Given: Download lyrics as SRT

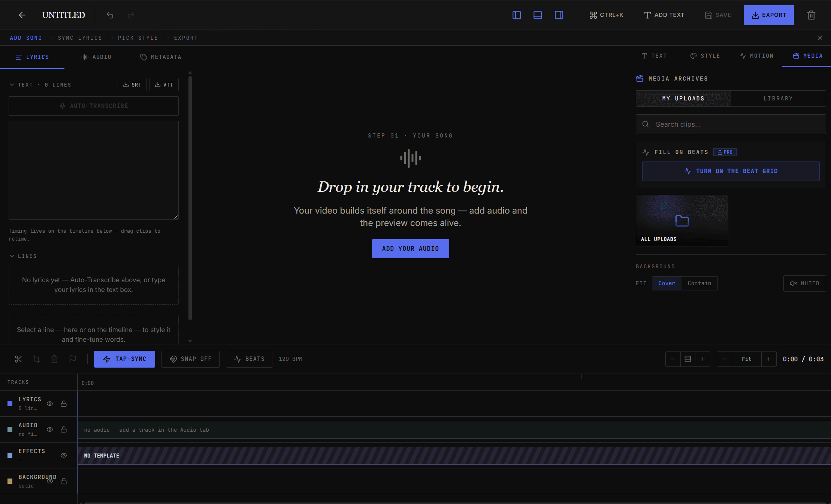Looking at the screenshot, I should coord(132,85).
